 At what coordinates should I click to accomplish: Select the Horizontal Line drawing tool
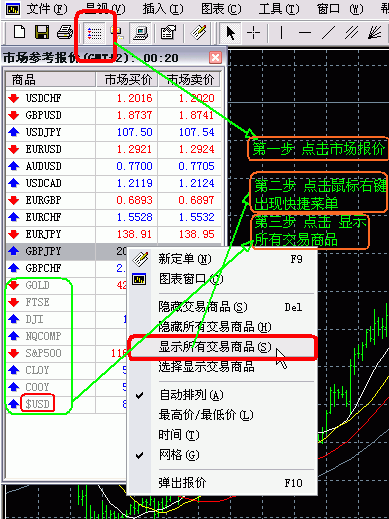[x=305, y=33]
